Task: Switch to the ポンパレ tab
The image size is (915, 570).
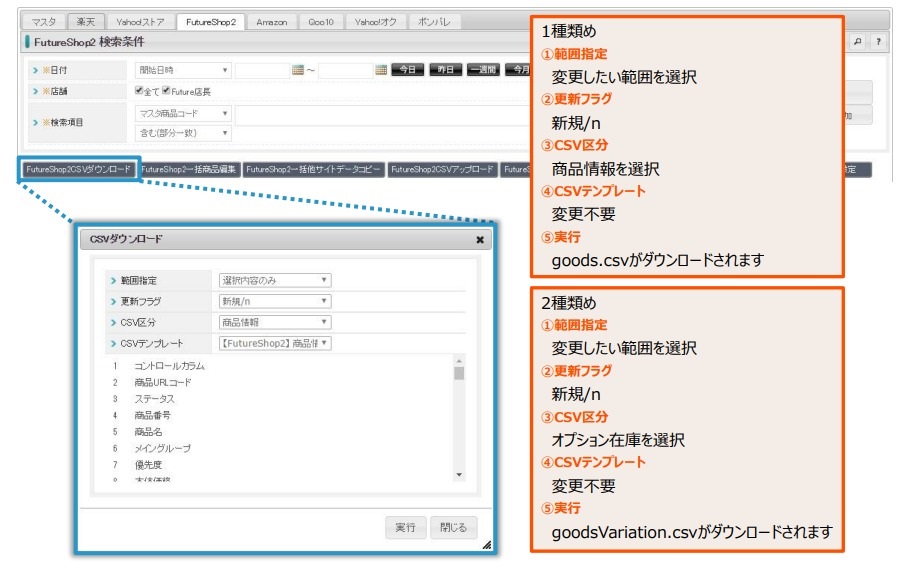Action: pos(434,22)
